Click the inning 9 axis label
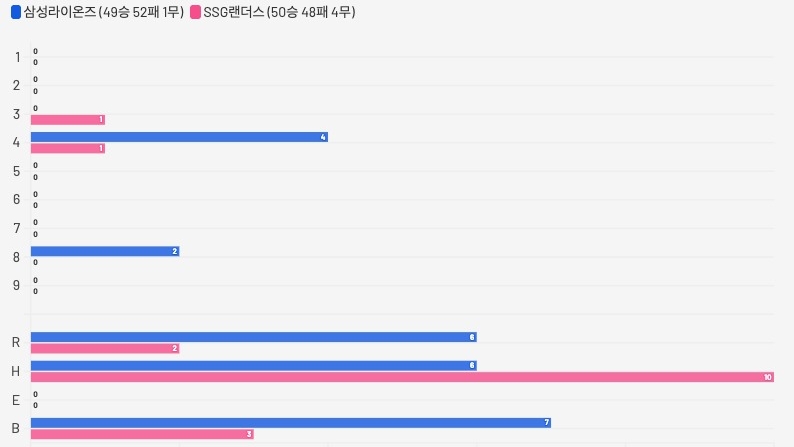 tap(16, 285)
